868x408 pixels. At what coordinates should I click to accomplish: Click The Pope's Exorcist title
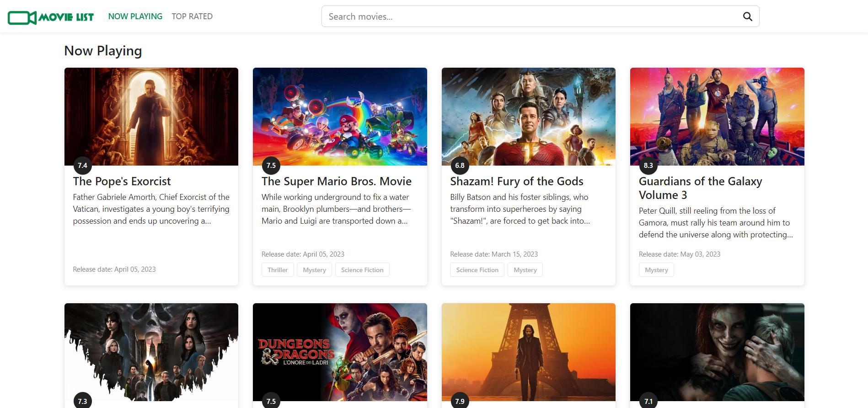[x=122, y=182]
